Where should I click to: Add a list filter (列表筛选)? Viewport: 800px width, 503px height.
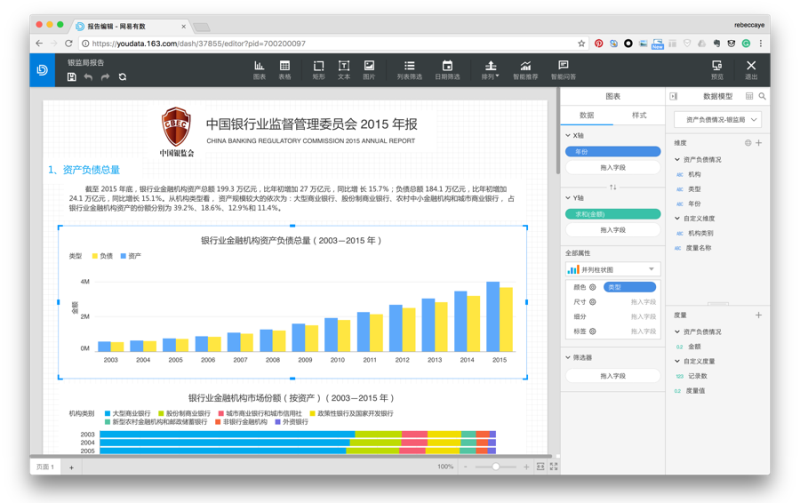point(410,70)
